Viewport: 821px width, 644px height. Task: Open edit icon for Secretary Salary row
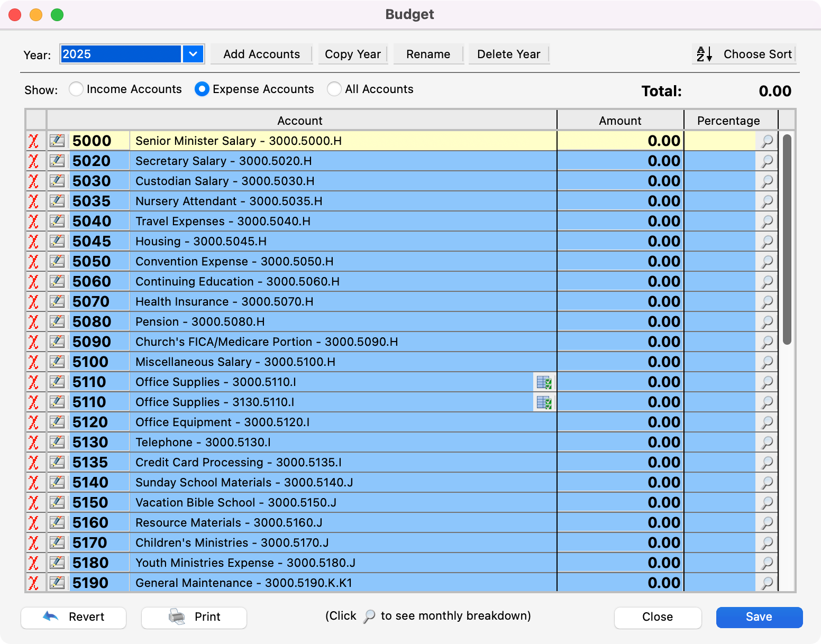pos(57,161)
